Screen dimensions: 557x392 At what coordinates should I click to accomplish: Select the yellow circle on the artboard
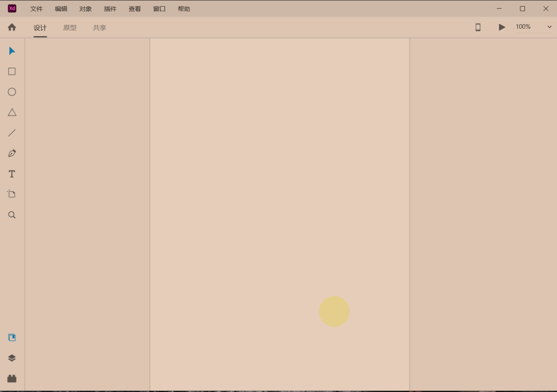(x=334, y=312)
